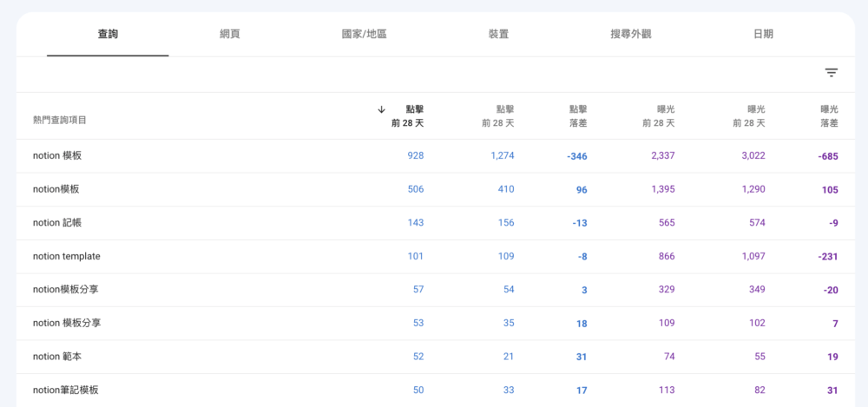Go to the 搜尋外觀 tab

coord(631,35)
